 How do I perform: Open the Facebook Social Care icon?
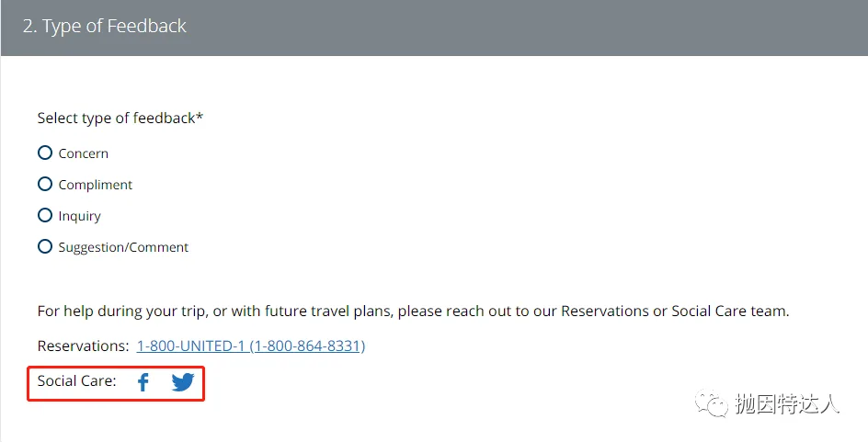pyautogui.click(x=143, y=382)
